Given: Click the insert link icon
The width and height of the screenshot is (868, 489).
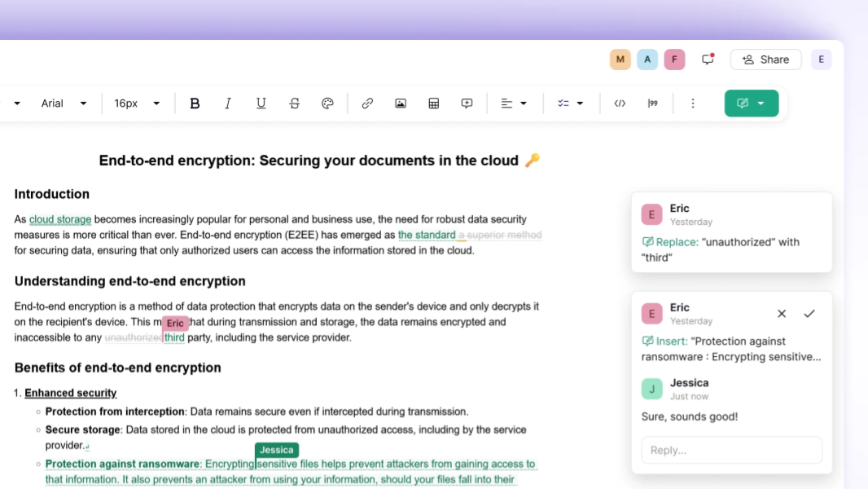Looking at the screenshot, I should (367, 104).
